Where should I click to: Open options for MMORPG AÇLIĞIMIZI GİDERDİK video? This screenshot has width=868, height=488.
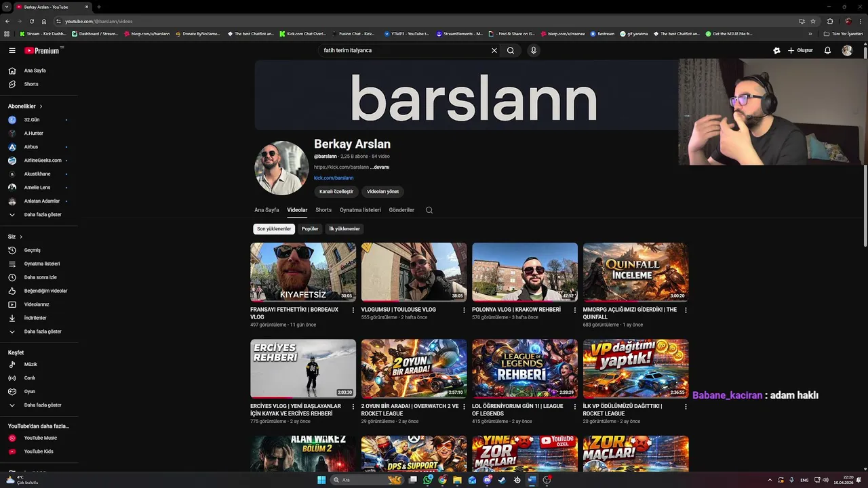click(x=686, y=310)
